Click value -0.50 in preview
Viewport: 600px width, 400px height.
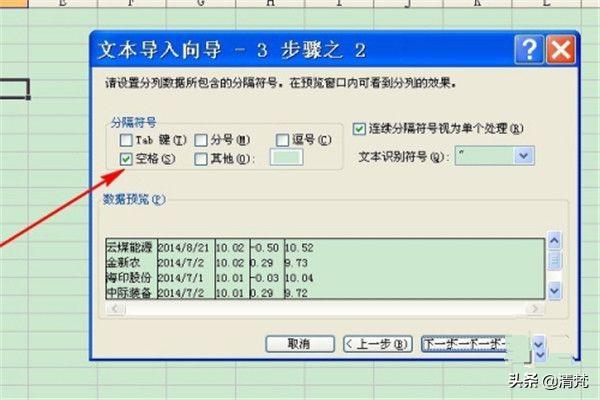point(265,248)
